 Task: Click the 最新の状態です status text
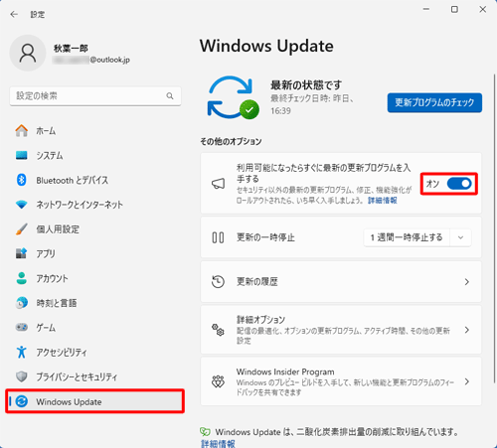click(x=306, y=84)
